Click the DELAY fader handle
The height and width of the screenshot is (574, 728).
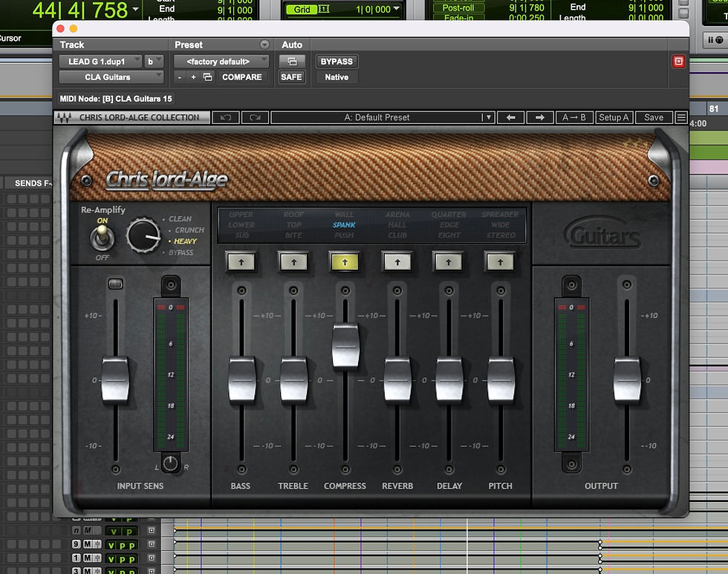[449, 379]
